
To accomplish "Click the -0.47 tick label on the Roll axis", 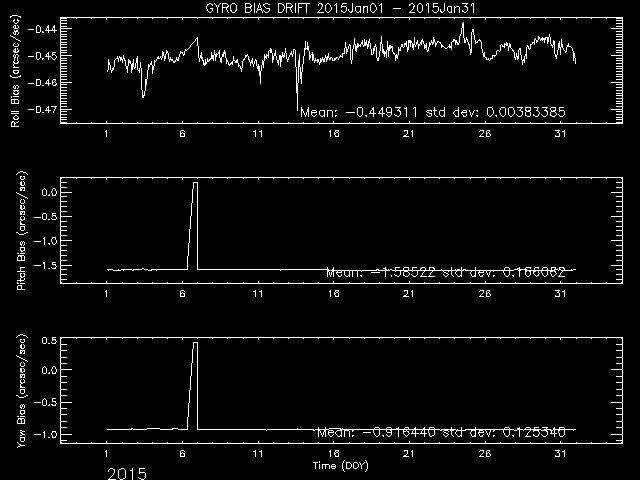I will click(46, 107).
